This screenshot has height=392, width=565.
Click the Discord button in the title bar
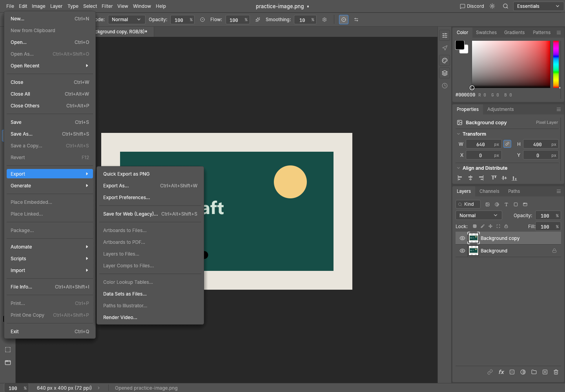(472, 6)
